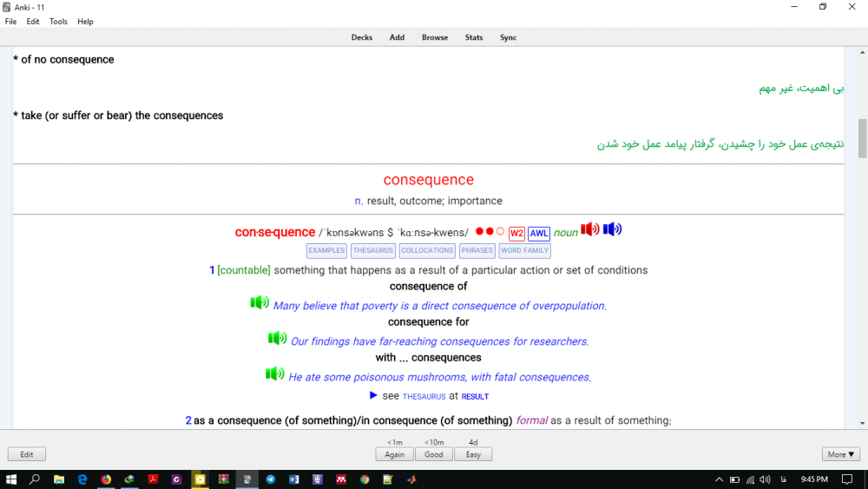Viewport: 868px width, 489px height.
Task: Go to the Decks view
Action: click(x=362, y=37)
